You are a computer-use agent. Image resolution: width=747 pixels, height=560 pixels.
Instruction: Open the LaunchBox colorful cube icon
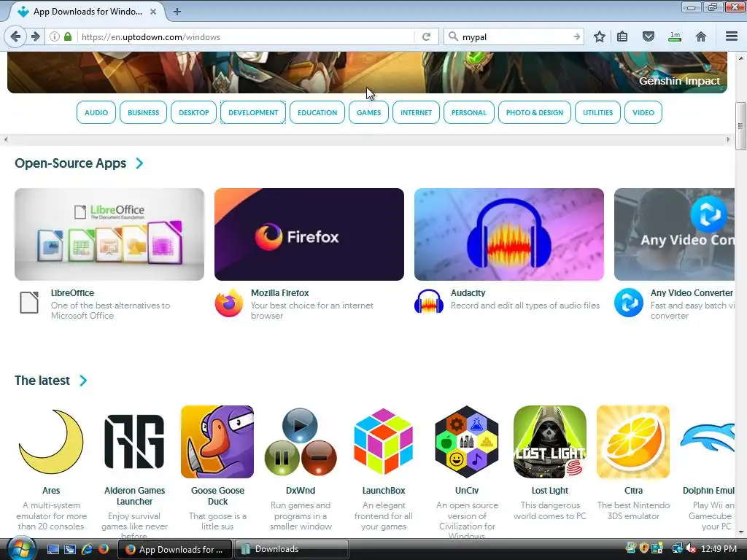tap(384, 441)
